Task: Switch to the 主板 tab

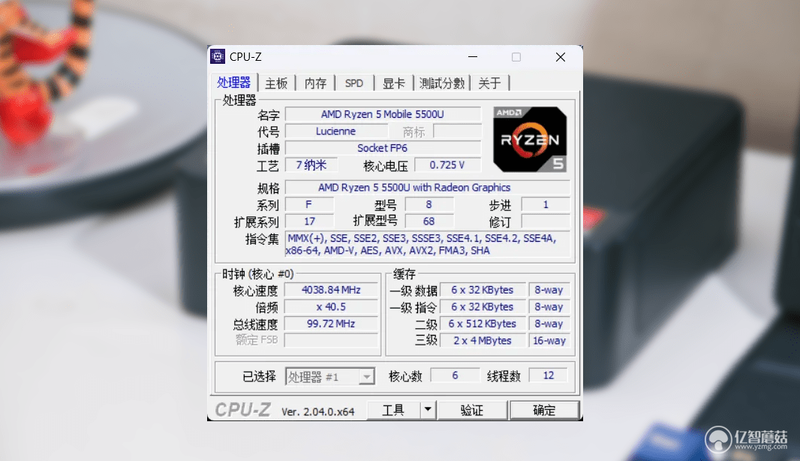Action: click(277, 83)
